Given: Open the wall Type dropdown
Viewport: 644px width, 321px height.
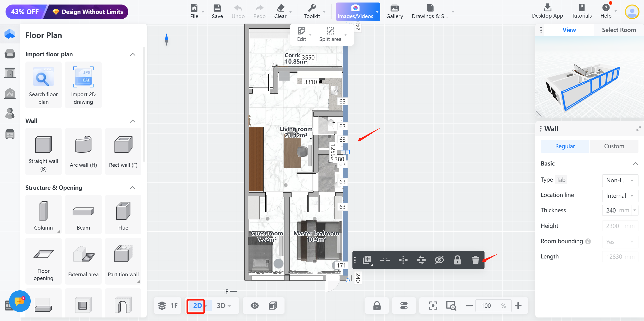Looking at the screenshot, I should pyautogui.click(x=620, y=180).
